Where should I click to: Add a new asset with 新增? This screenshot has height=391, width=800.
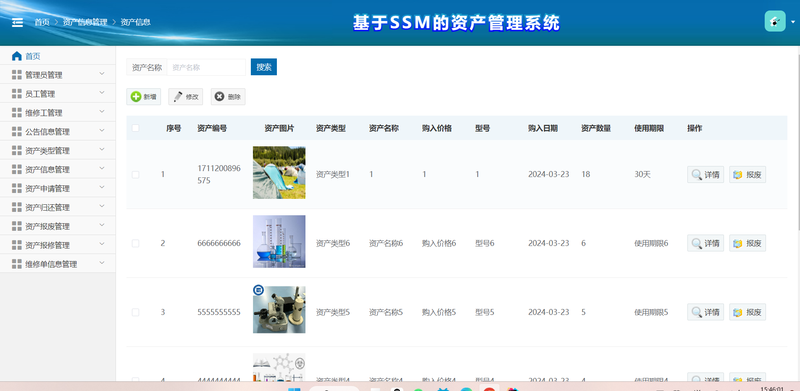coord(143,97)
